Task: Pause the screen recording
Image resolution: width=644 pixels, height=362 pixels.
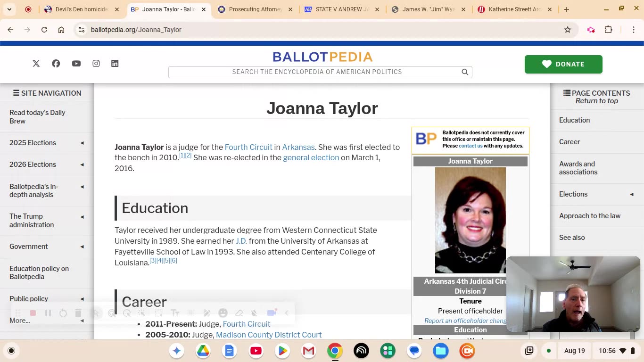Action: tap(48, 313)
